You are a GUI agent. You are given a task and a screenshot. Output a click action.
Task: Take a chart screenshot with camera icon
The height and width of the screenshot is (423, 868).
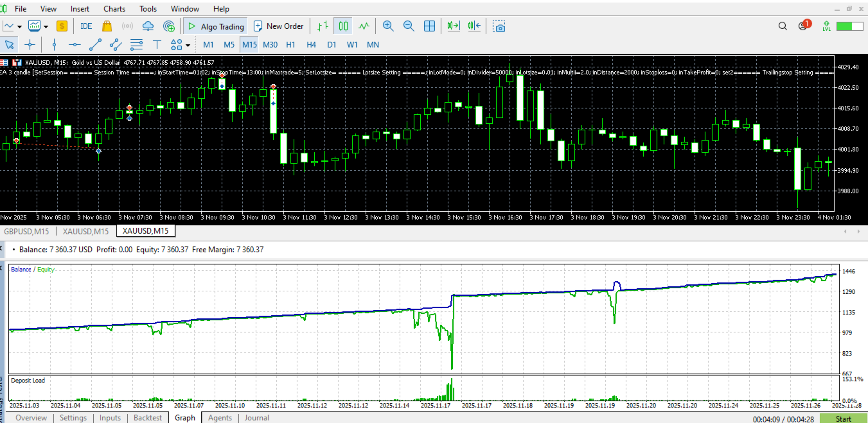pos(499,26)
